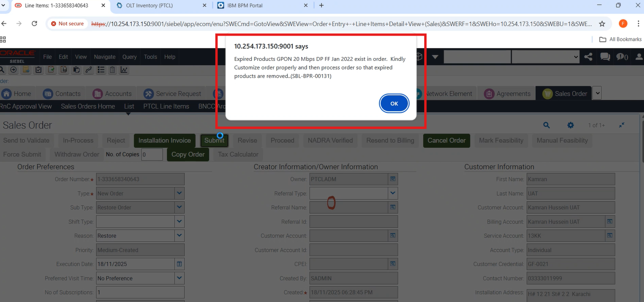
Task: Click the magnifier query icon in Sales Order
Action: point(547,125)
